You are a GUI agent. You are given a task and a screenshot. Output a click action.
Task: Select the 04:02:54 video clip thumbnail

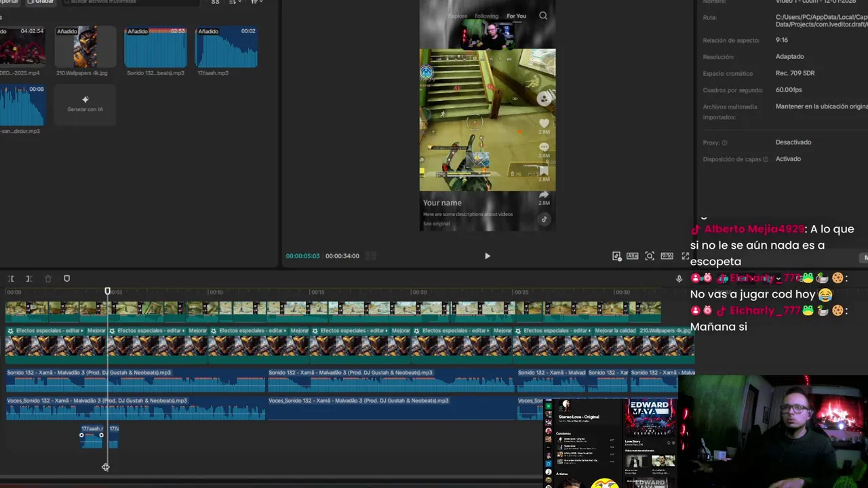point(22,47)
